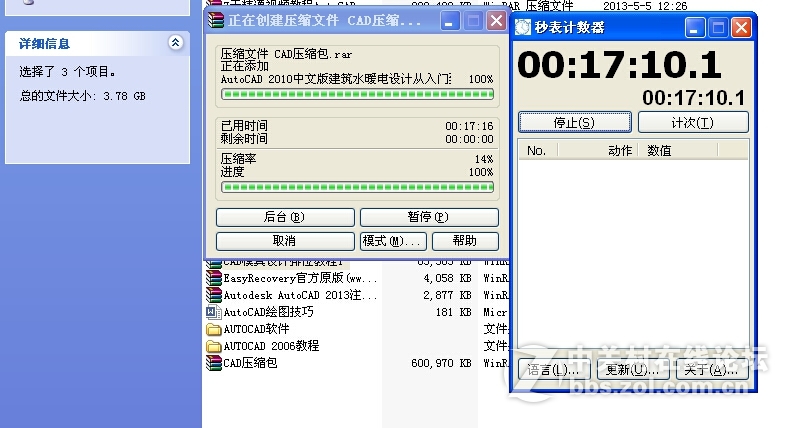Screen dimensions: 793x428
Task: Select AutoCAD绘图技巧 Word document icon
Action: point(214,312)
